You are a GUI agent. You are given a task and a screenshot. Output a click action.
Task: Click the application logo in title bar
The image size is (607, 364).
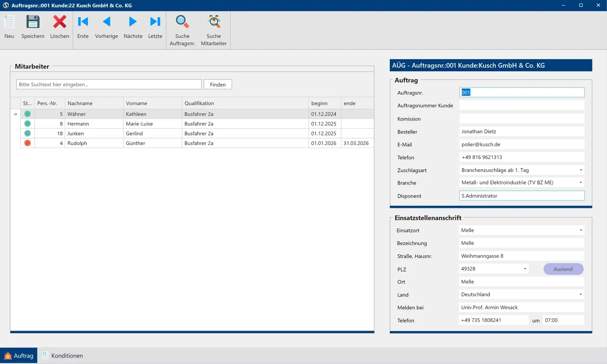6,5
